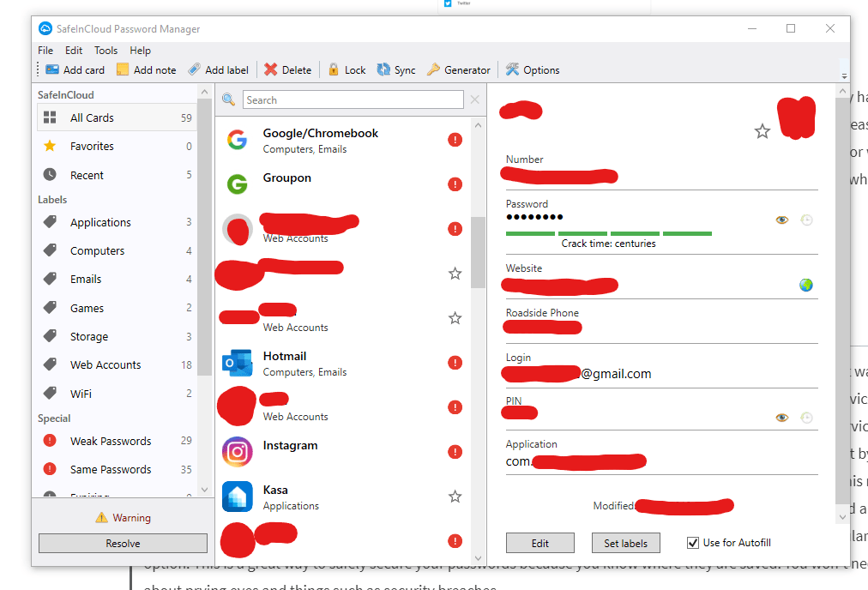This screenshot has height=590, width=868.
Task: Open the File menu
Action: [45, 51]
